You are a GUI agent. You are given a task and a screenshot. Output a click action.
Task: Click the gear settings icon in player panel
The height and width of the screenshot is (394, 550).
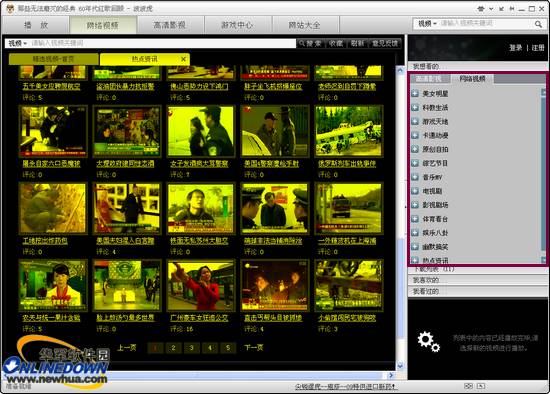point(428,341)
